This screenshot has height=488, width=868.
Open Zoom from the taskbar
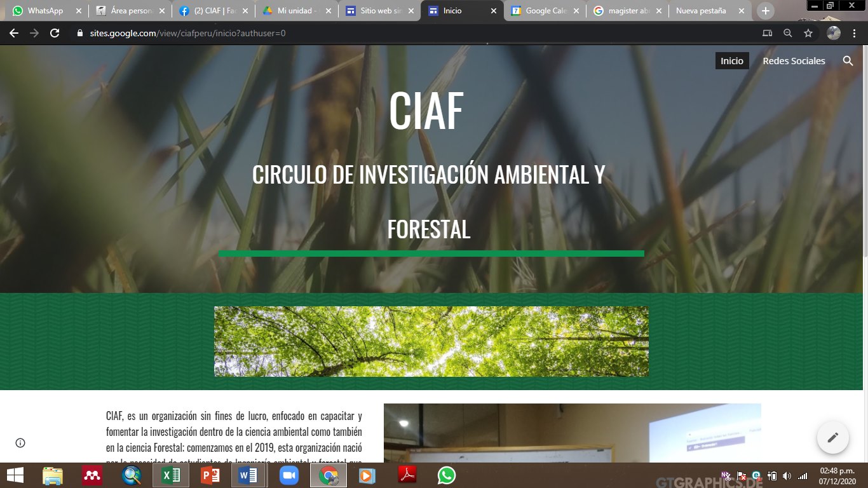(x=289, y=475)
